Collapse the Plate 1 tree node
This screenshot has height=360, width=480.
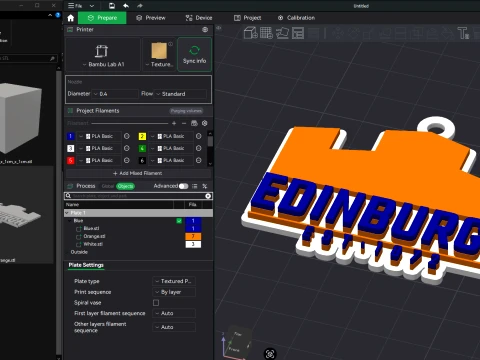pos(67,213)
